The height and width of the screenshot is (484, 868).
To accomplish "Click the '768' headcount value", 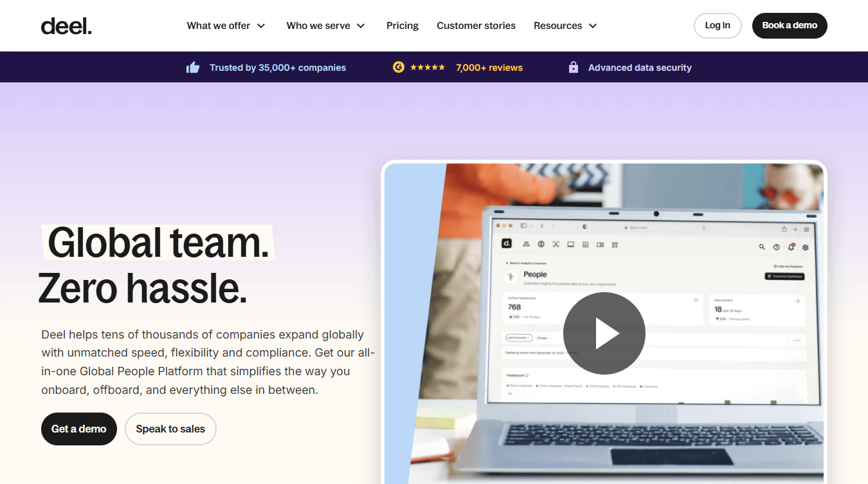I will (514, 307).
